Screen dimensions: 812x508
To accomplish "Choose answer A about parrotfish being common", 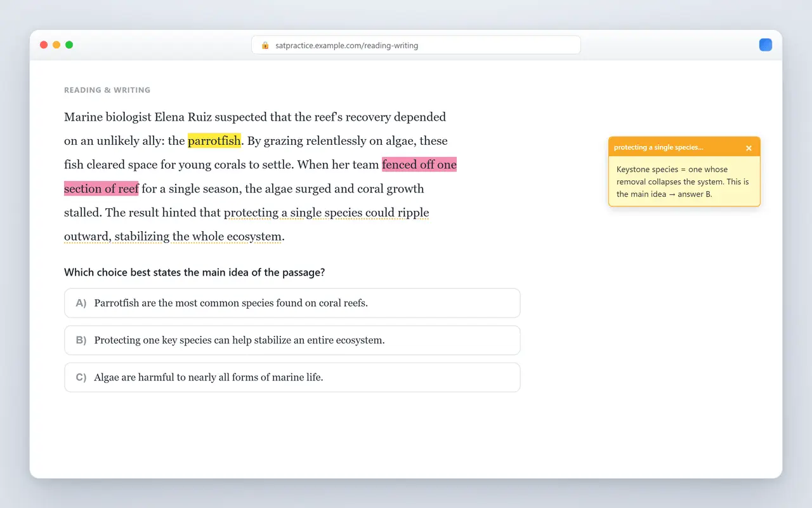I will (x=292, y=303).
